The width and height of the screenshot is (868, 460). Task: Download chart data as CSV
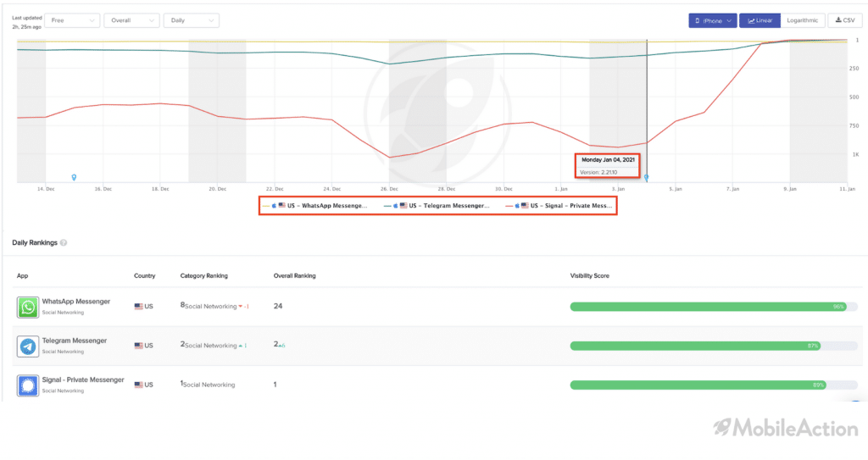845,20
